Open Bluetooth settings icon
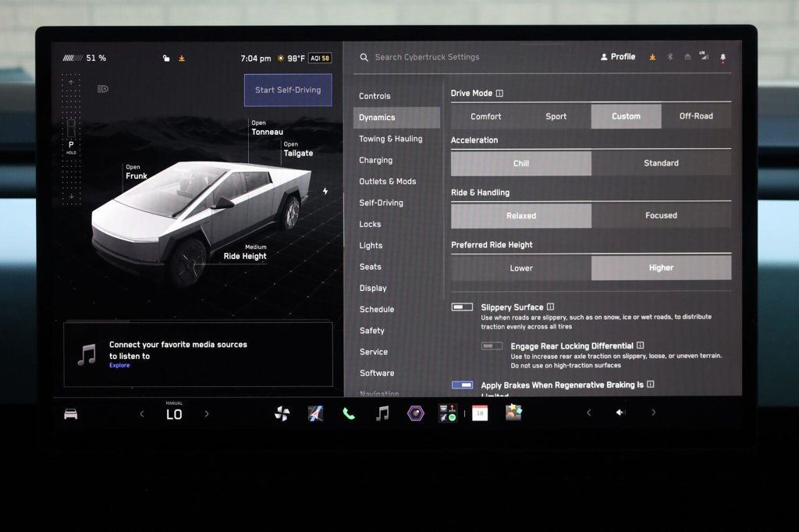799x532 pixels. (670, 57)
